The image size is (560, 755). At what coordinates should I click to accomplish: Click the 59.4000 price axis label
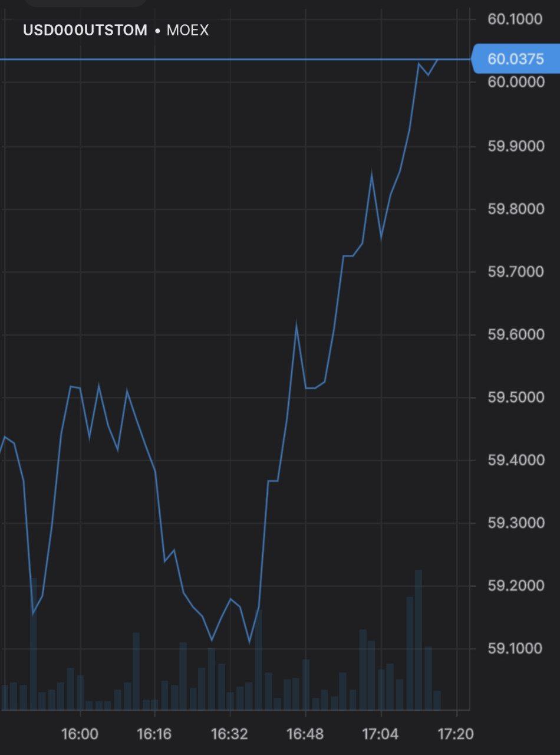[515, 459]
